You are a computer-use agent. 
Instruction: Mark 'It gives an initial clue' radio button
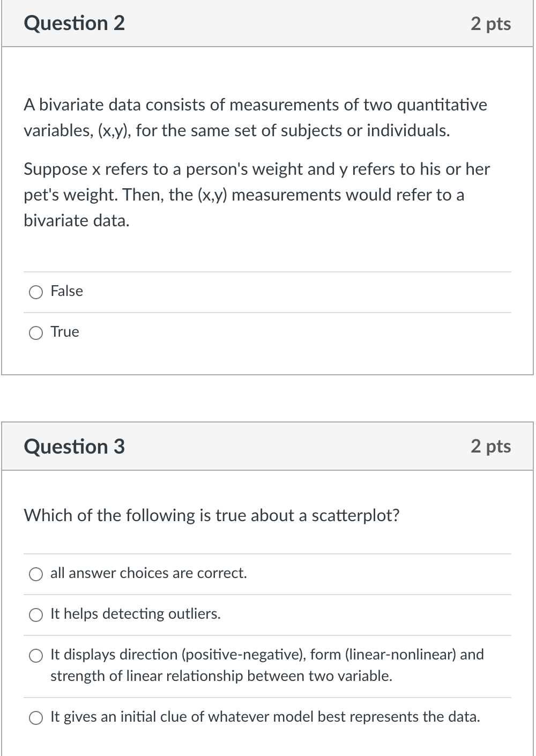(36, 718)
